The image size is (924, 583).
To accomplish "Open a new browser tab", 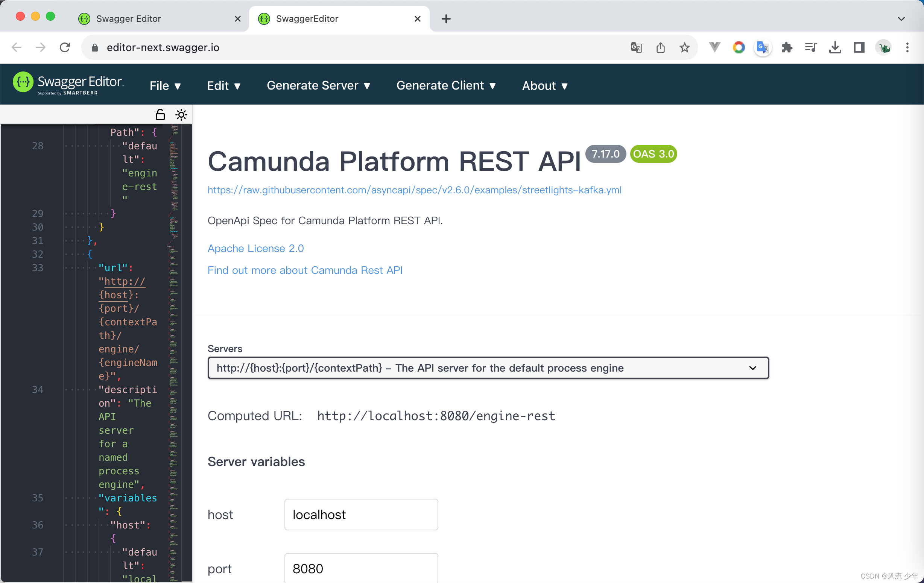I will [446, 18].
